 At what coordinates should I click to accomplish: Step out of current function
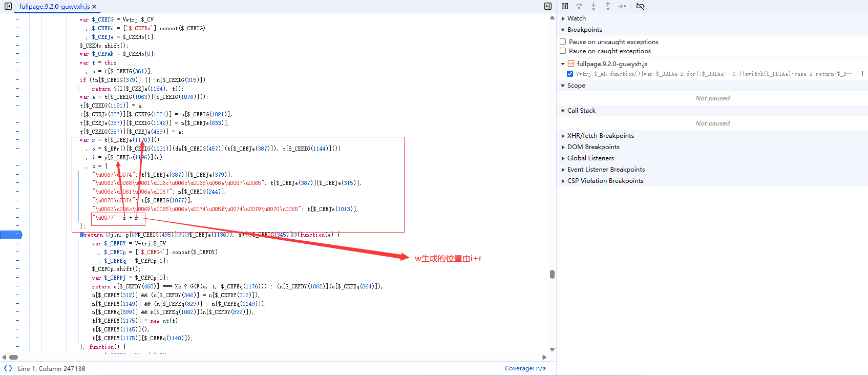(608, 6)
